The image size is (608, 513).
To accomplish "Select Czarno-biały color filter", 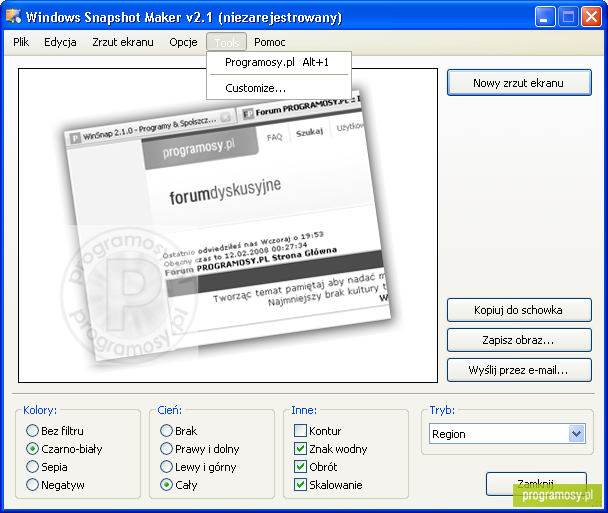I will (64, 449).
